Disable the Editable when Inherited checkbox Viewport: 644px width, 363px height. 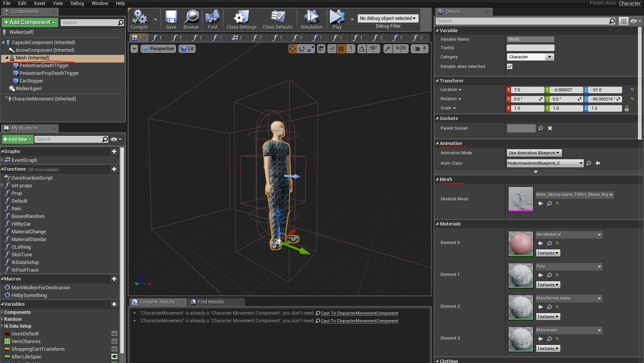(x=510, y=66)
